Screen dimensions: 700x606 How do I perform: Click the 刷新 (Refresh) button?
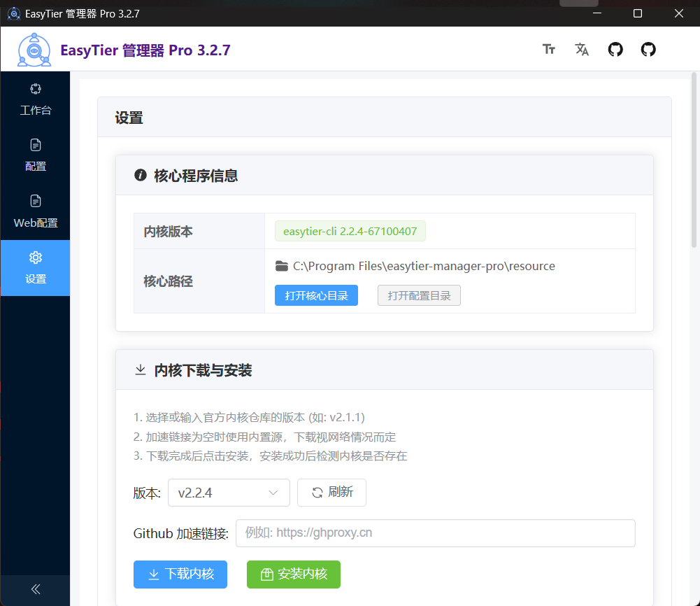[331, 493]
